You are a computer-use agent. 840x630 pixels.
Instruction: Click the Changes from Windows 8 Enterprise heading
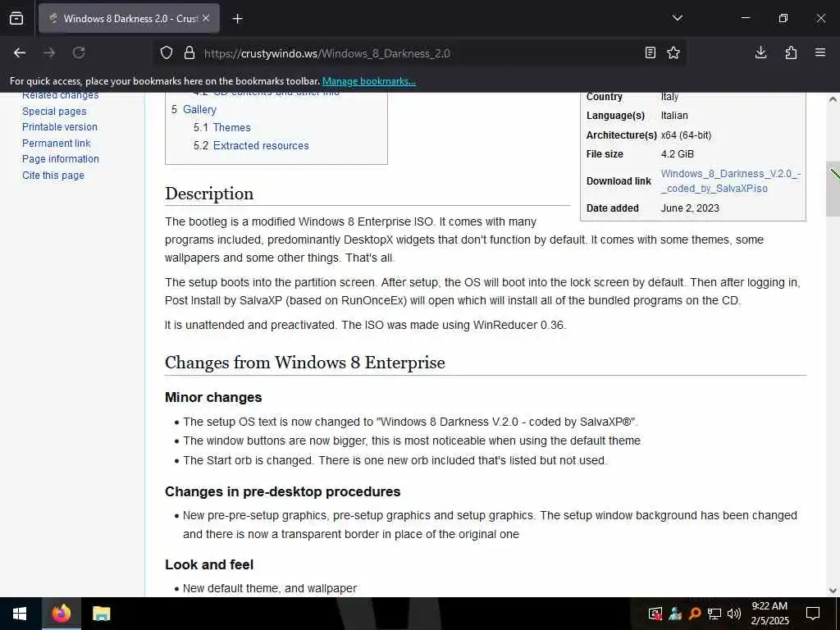click(x=305, y=363)
